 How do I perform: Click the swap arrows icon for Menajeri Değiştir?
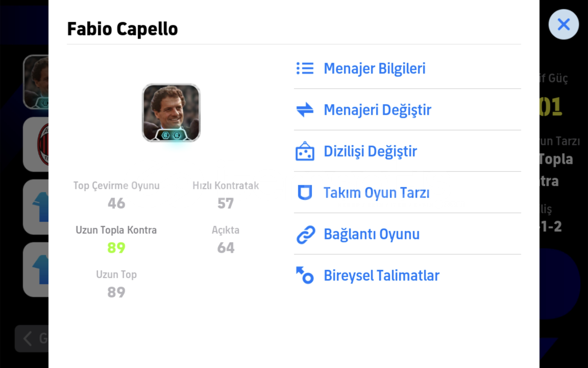click(305, 110)
